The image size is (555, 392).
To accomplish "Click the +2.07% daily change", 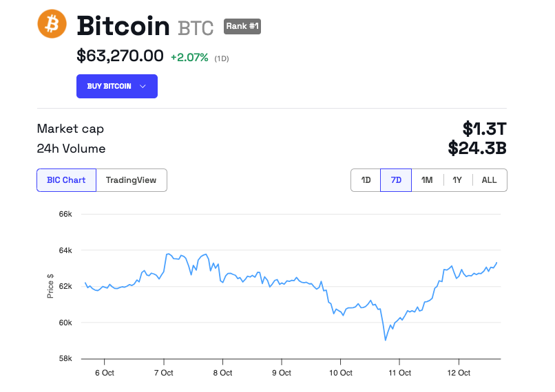I will pos(189,57).
